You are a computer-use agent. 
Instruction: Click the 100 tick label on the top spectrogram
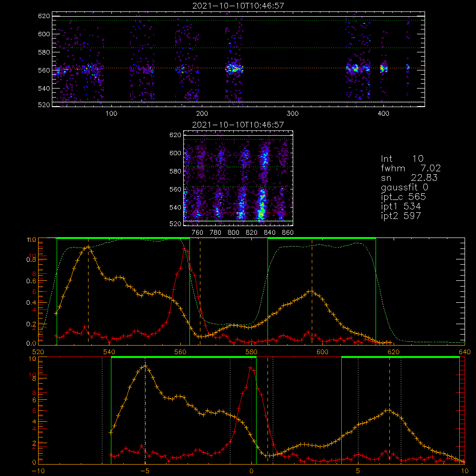[111, 114]
